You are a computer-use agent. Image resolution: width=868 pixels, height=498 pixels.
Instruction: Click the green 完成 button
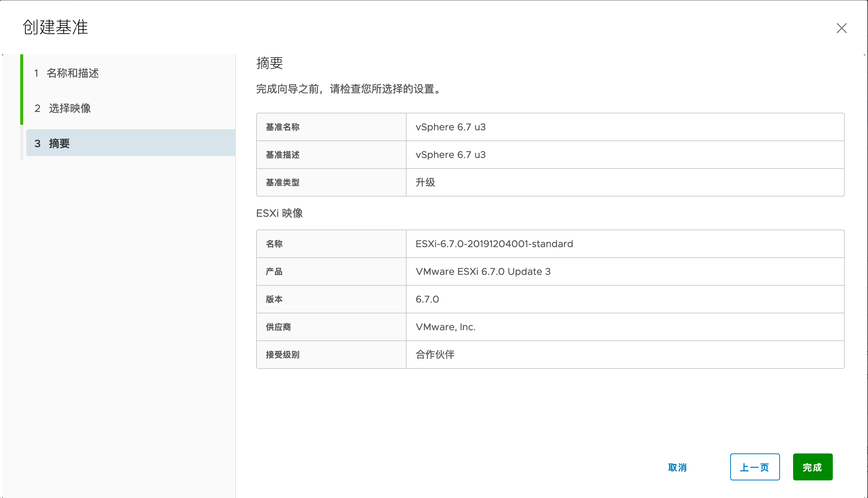click(x=812, y=467)
